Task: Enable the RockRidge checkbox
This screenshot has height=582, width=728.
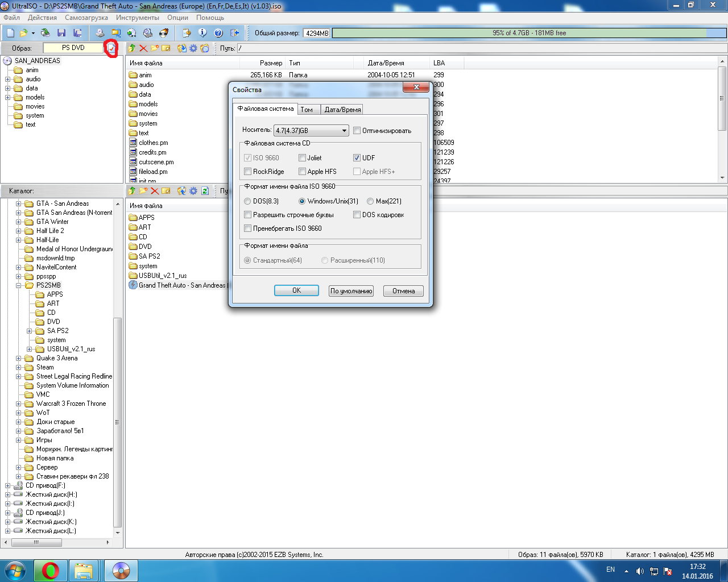Action: click(247, 172)
